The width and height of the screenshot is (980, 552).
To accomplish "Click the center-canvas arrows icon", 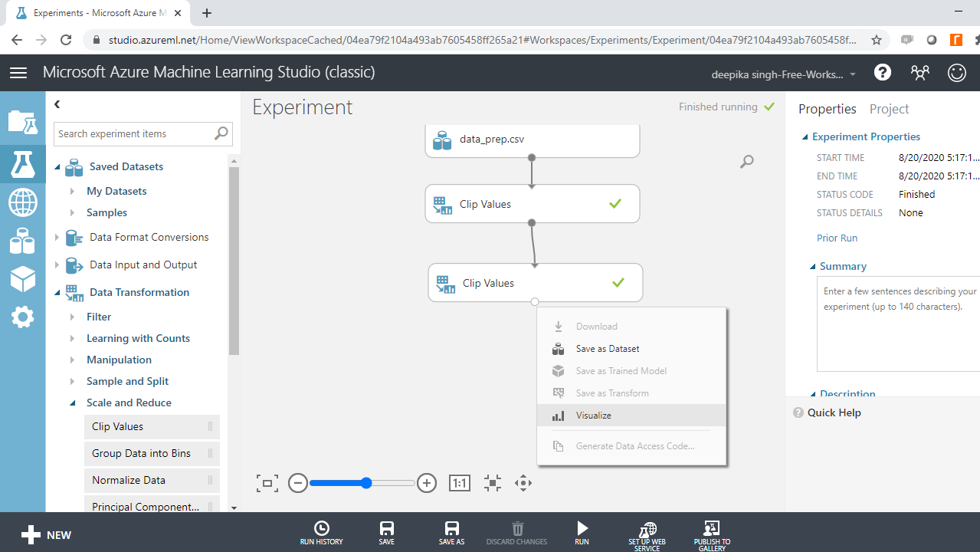I will tap(492, 483).
